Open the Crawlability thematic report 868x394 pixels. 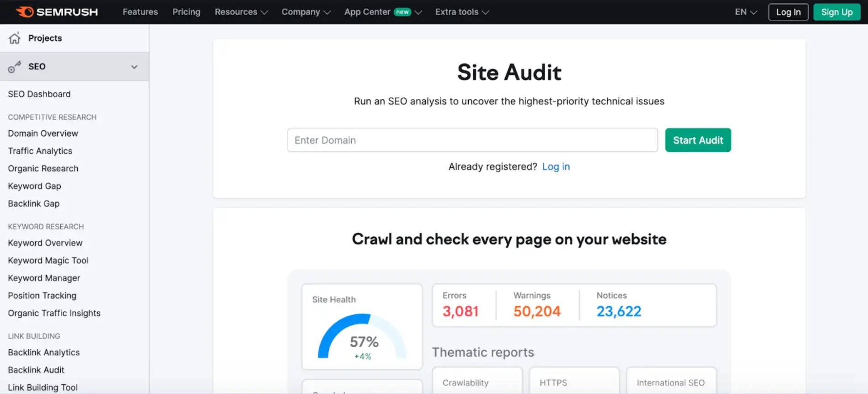[x=477, y=380]
